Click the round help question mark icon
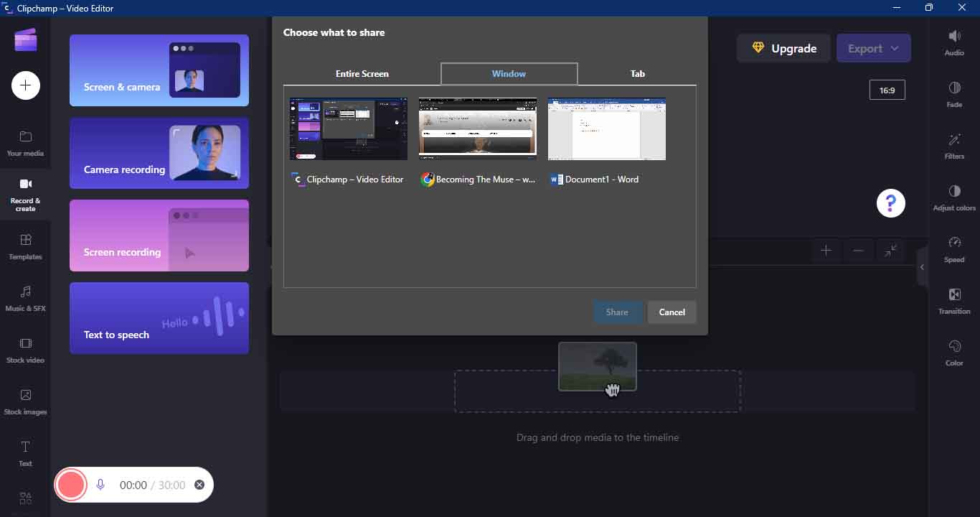The height and width of the screenshot is (517, 980). pyautogui.click(x=890, y=204)
